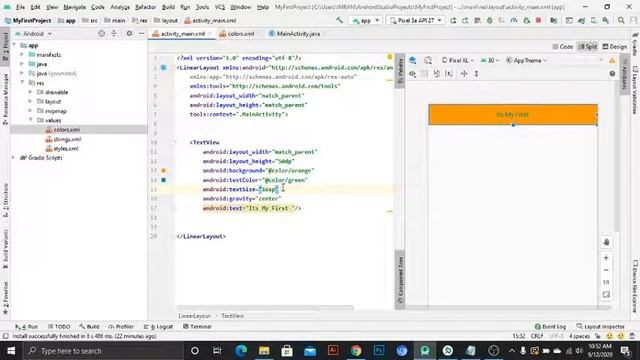
Task: Click TextView in the breadcrumb bar
Action: click(x=232, y=316)
